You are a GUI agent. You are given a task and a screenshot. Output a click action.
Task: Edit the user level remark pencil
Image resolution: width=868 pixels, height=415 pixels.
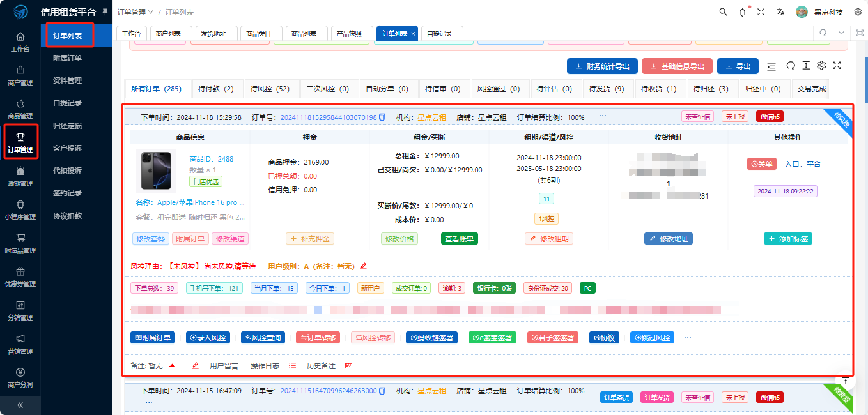click(x=364, y=266)
